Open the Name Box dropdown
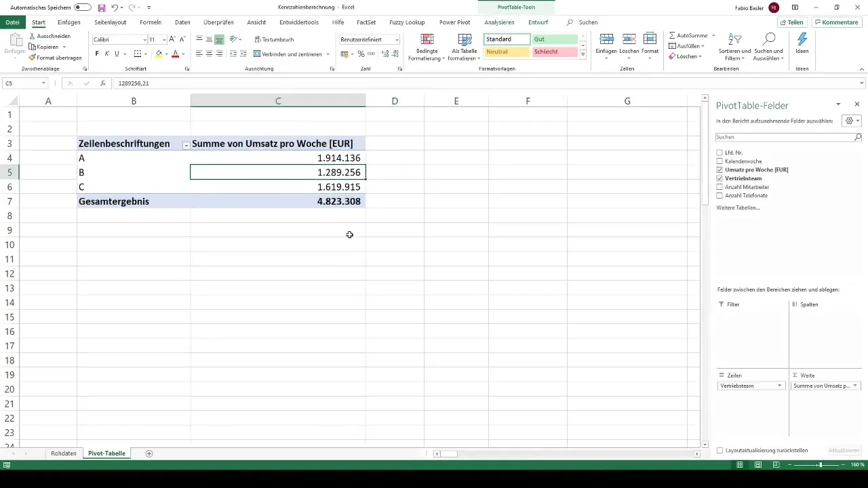Image resolution: width=868 pixels, height=488 pixels. (43, 83)
